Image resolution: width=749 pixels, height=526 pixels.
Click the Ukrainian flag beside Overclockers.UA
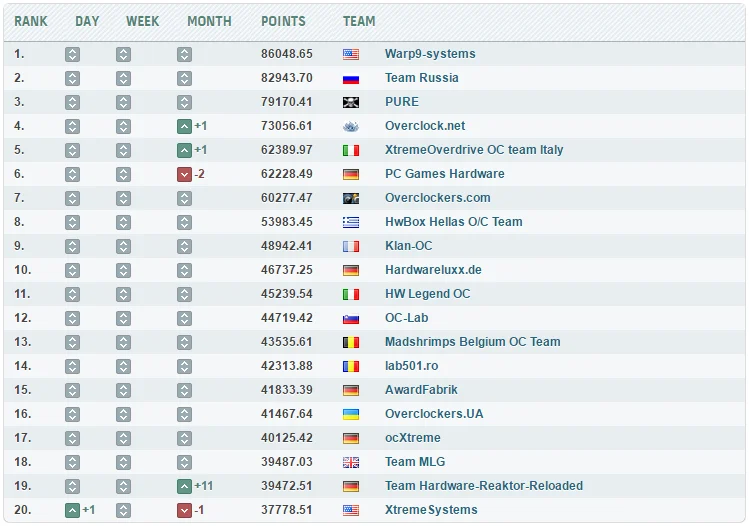pos(351,414)
